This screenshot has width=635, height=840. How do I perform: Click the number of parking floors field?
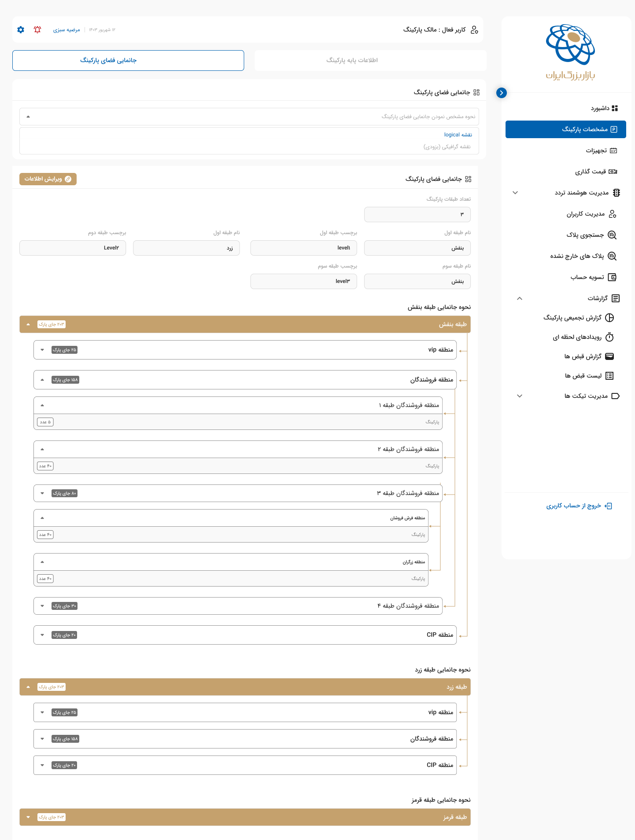point(417,214)
